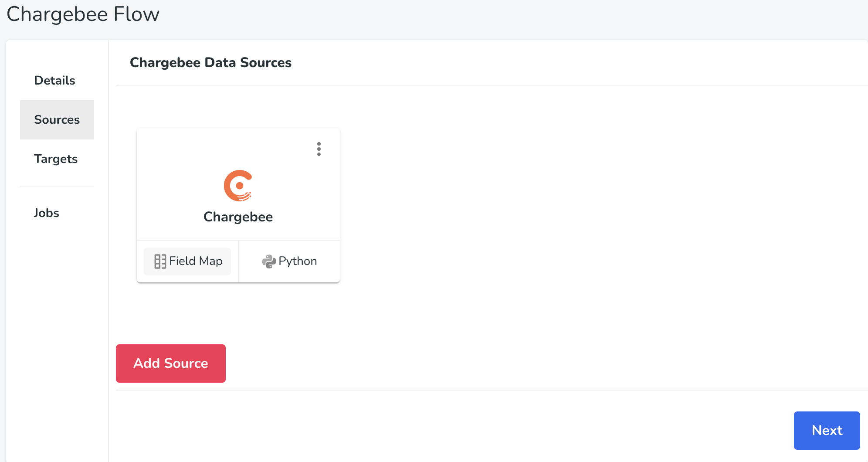Open the three-dot menu on Chargebee card
This screenshot has height=462, width=868.
pyautogui.click(x=319, y=149)
